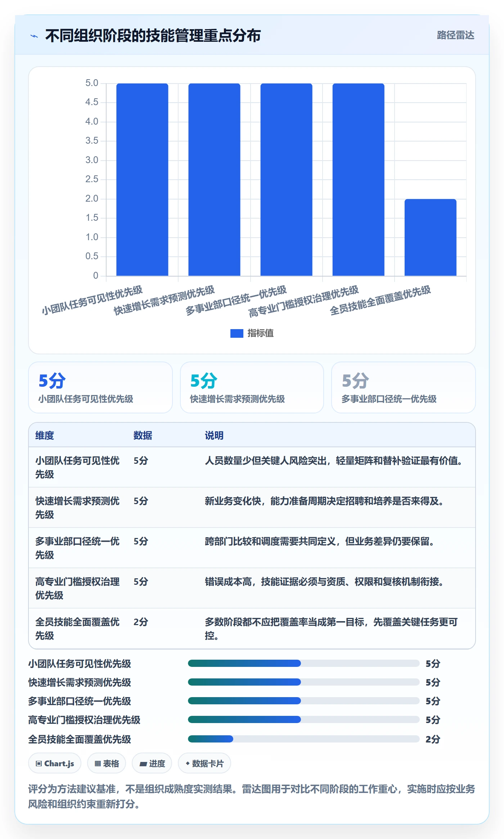This screenshot has height=839, width=504.
Task: Select the 进度 tag
Action: coord(152,763)
